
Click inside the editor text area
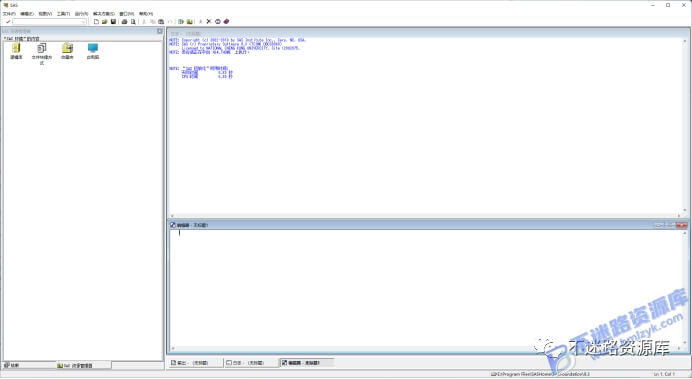(426, 289)
